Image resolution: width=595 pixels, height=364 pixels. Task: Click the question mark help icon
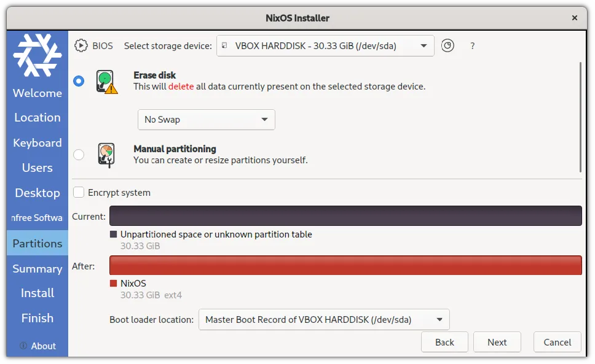click(x=472, y=46)
